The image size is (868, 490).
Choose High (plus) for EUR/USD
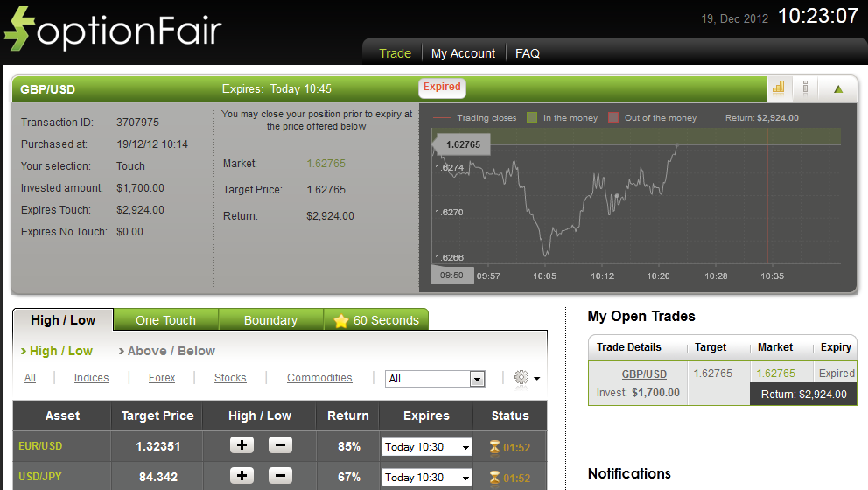[x=241, y=445]
